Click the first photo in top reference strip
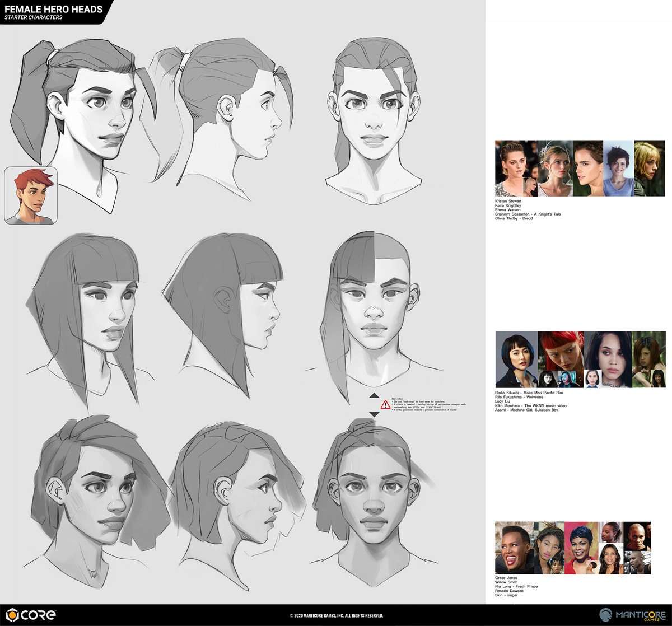The height and width of the screenshot is (626, 672). [x=516, y=169]
